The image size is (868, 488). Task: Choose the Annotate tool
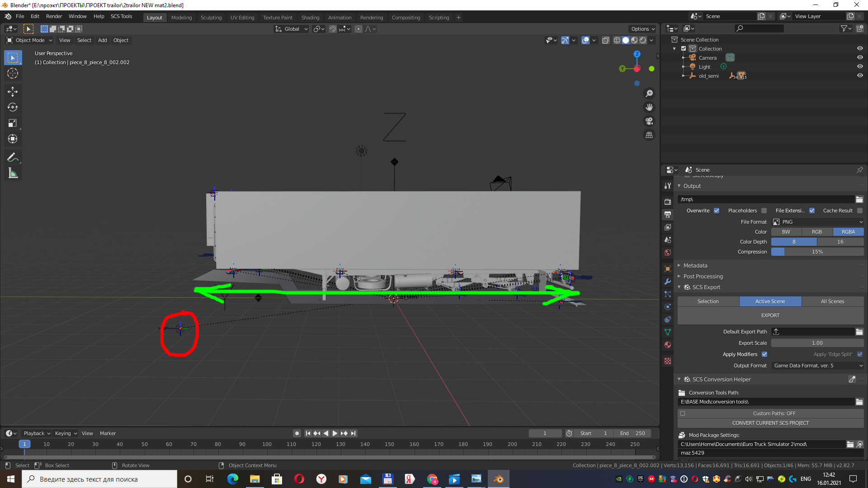tap(13, 157)
